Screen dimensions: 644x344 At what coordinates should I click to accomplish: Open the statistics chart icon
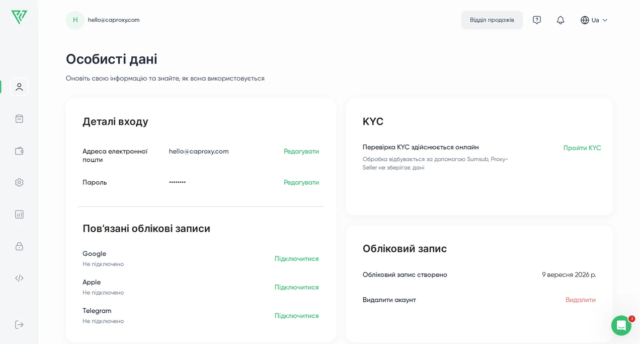[19, 214]
